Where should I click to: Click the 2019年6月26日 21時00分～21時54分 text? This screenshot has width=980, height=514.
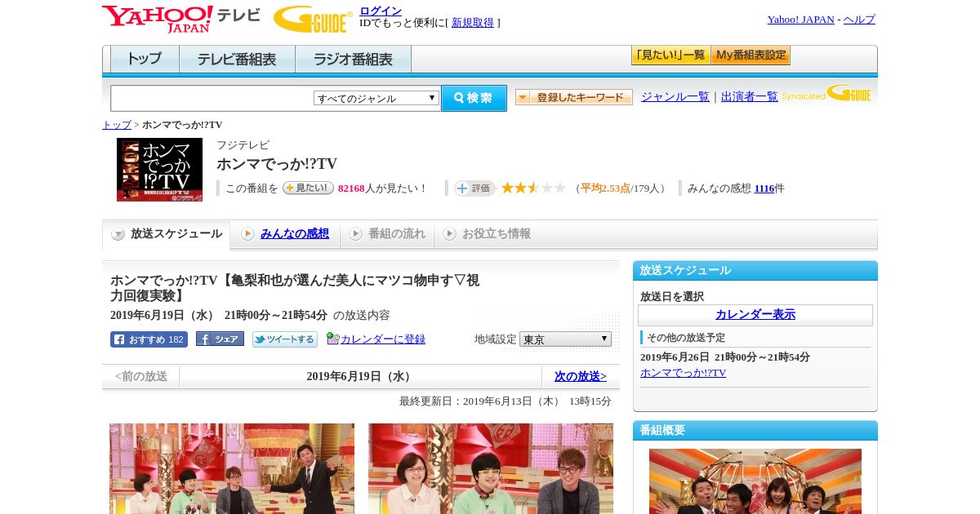[725, 357]
